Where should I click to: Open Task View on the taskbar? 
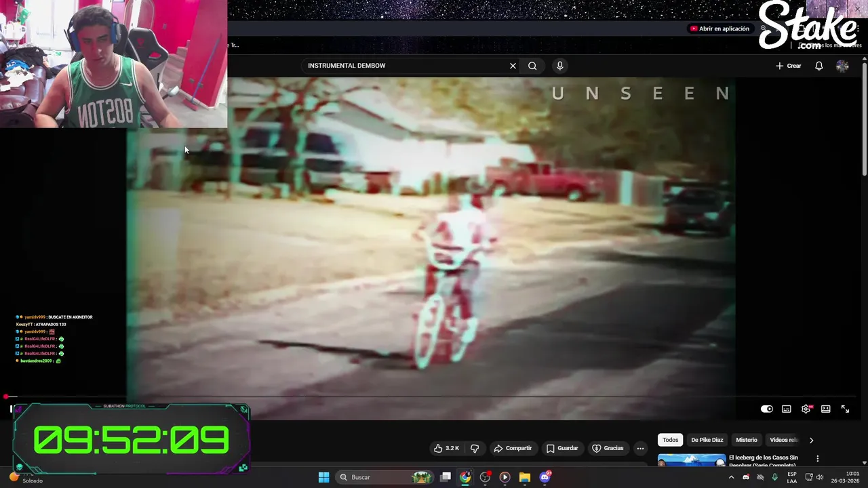click(446, 477)
